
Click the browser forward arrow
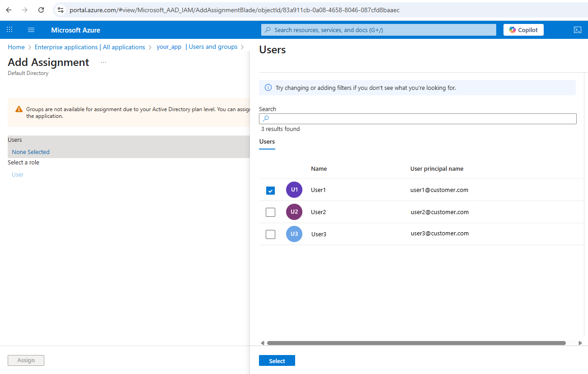tap(25, 10)
